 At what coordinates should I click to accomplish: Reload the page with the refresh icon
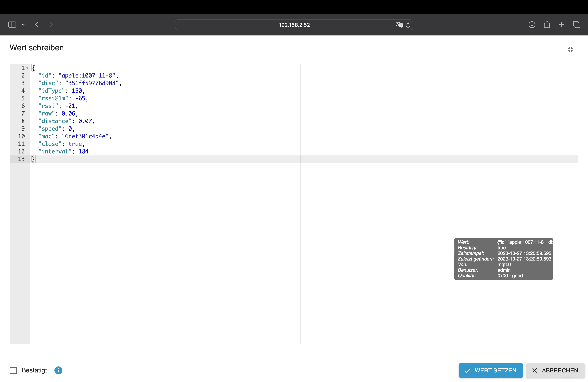pyautogui.click(x=408, y=25)
